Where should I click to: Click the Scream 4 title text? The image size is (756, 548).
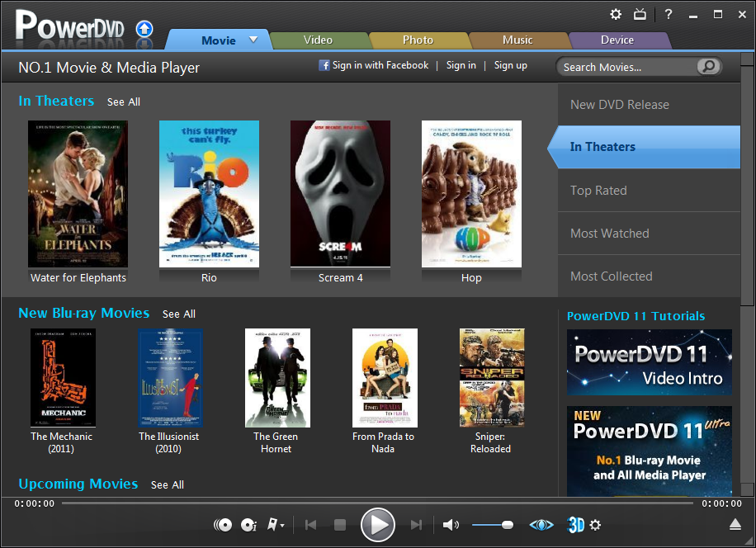point(340,278)
